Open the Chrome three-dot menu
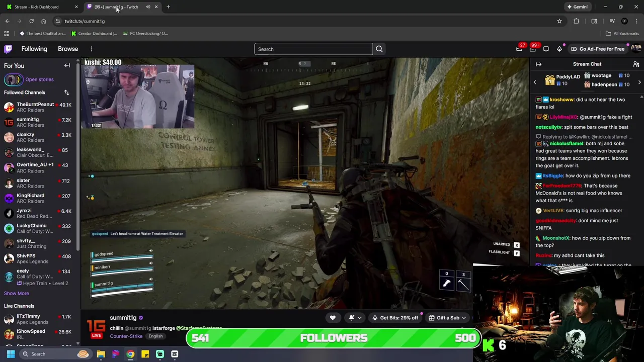The width and height of the screenshot is (644, 362). (x=636, y=21)
